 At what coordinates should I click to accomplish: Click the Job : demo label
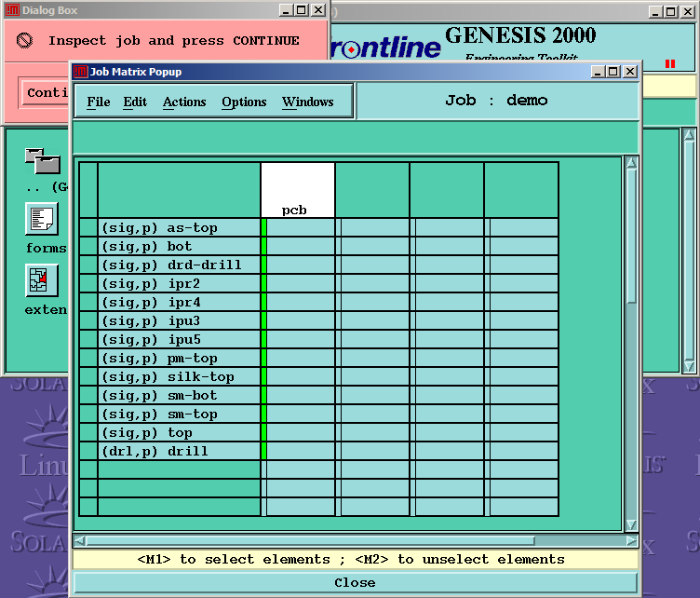(496, 100)
